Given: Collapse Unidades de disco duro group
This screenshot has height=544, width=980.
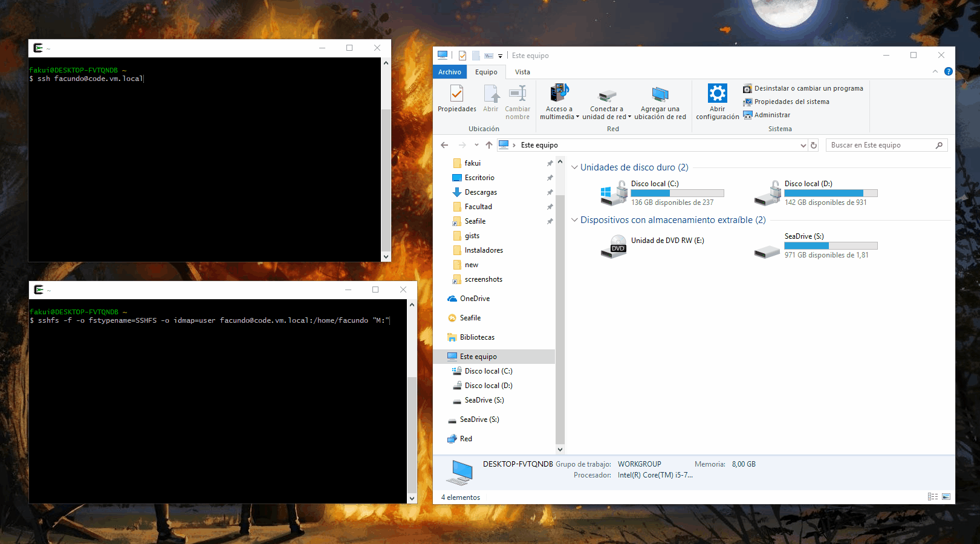Looking at the screenshot, I should coord(574,167).
